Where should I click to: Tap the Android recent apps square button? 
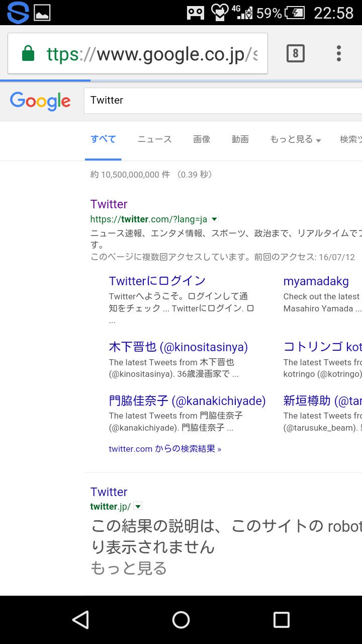[282, 620]
